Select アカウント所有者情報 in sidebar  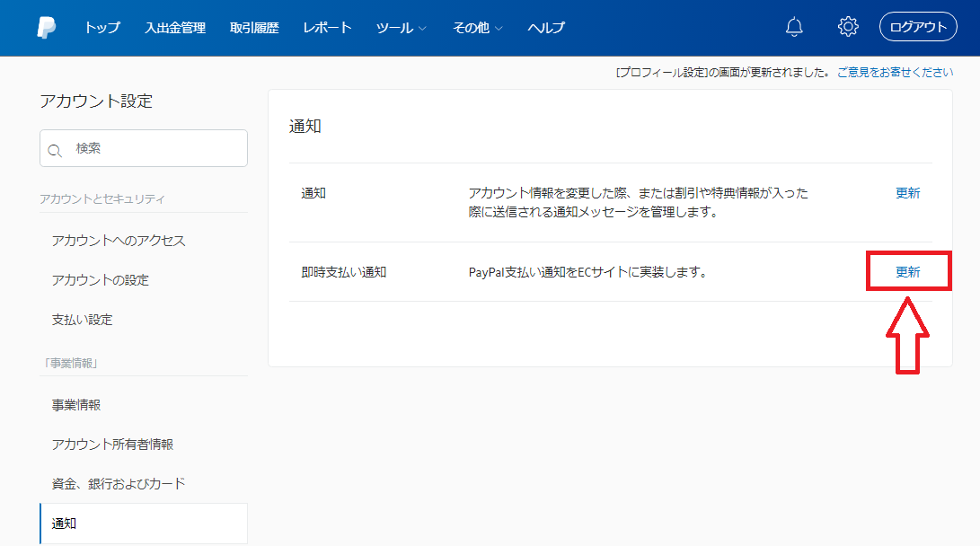point(112,445)
